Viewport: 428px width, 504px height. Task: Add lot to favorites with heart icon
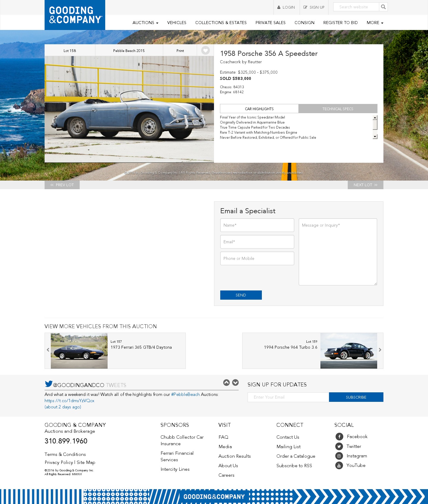[205, 50]
